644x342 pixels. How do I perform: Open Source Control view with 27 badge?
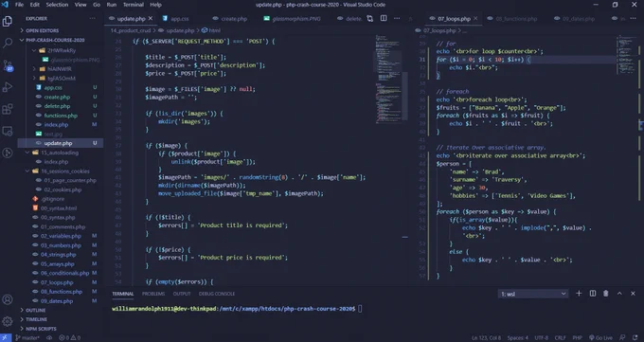[8, 65]
